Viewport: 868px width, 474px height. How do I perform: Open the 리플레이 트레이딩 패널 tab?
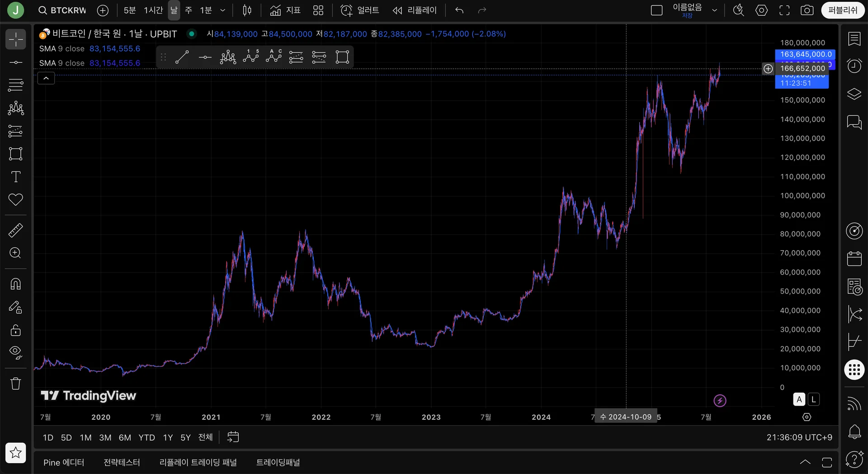pos(198,462)
